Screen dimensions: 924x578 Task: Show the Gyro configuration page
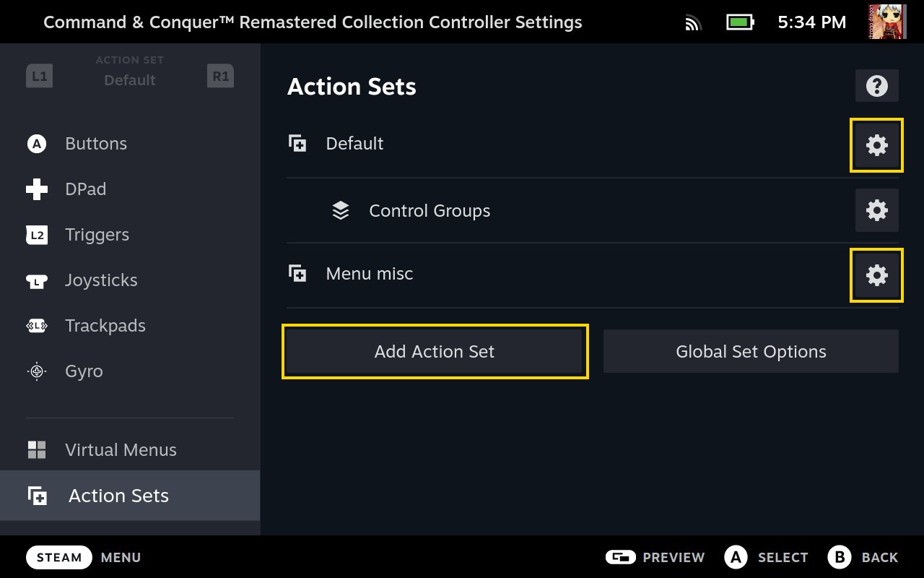84,371
